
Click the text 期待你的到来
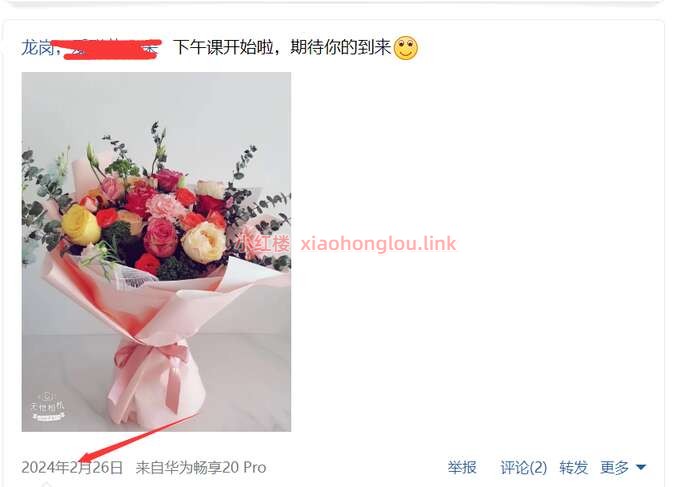(341, 47)
